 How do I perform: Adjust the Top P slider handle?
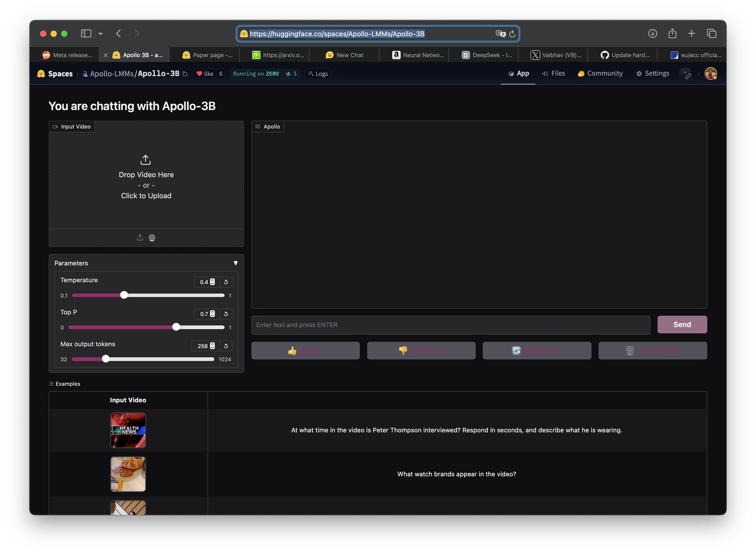click(x=176, y=327)
